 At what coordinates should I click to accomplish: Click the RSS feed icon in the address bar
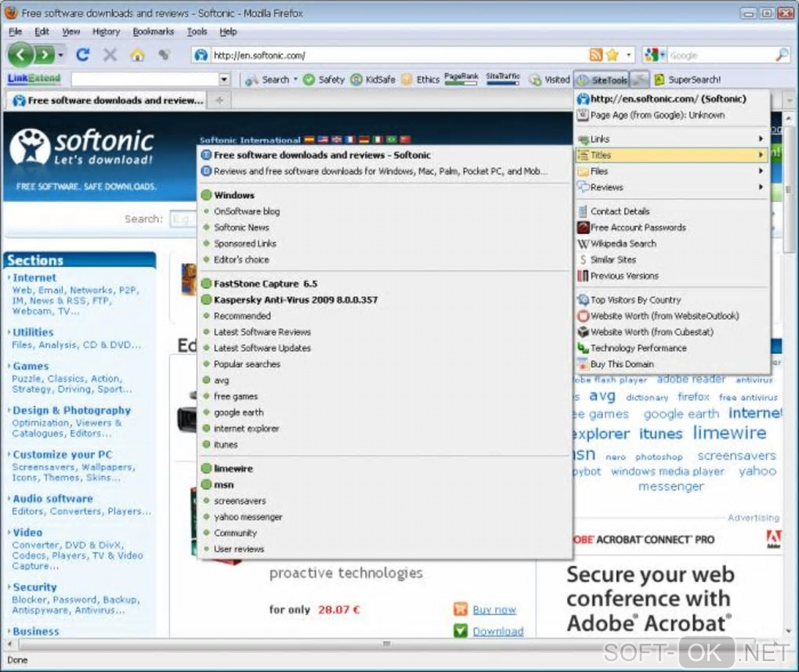coord(595,55)
